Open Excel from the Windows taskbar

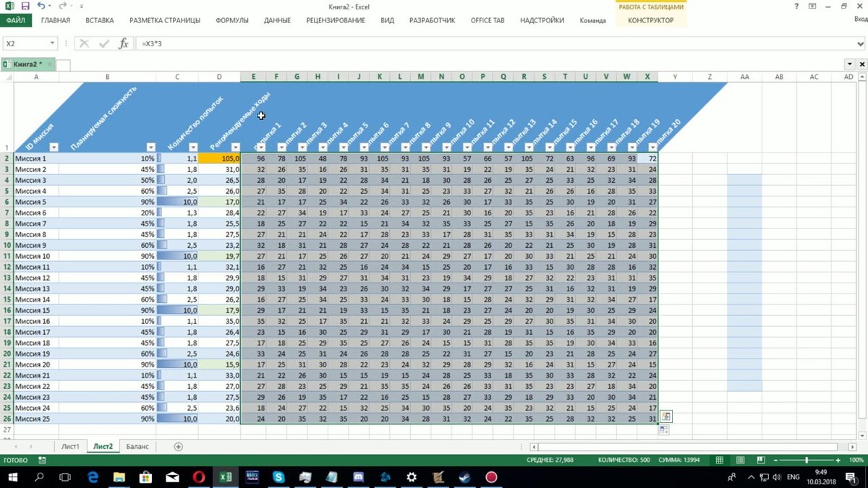(226, 477)
